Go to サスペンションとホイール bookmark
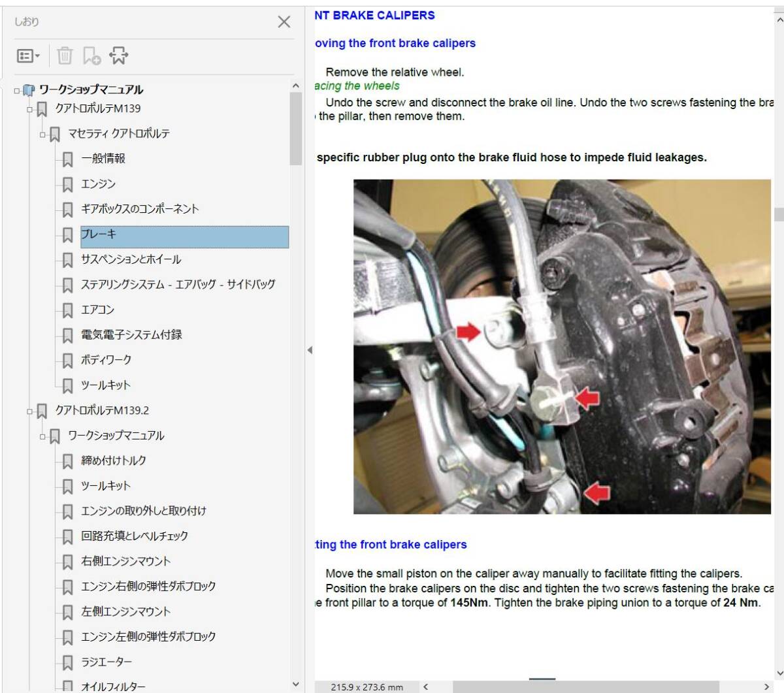 pos(131,259)
